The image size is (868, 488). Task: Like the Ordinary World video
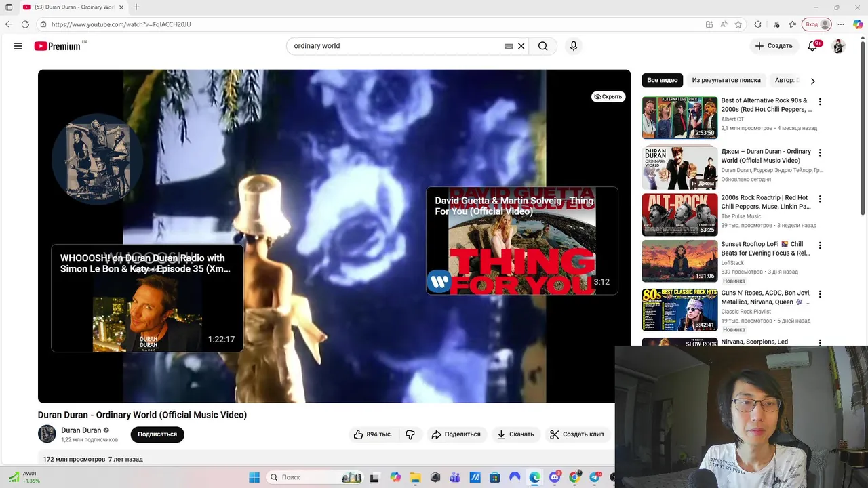[x=372, y=434]
